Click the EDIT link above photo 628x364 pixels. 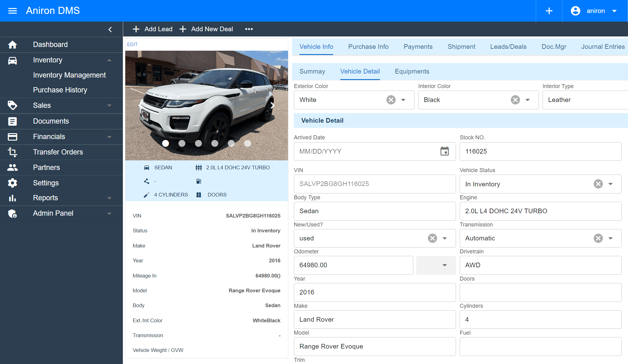(x=132, y=44)
